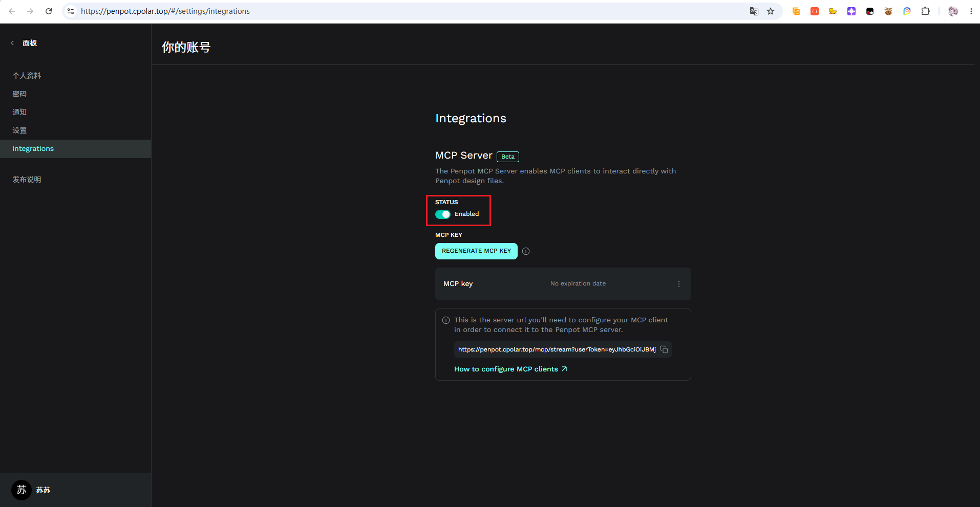This screenshot has height=507, width=980.
Task: Click the translate page icon
Action: 754,11
